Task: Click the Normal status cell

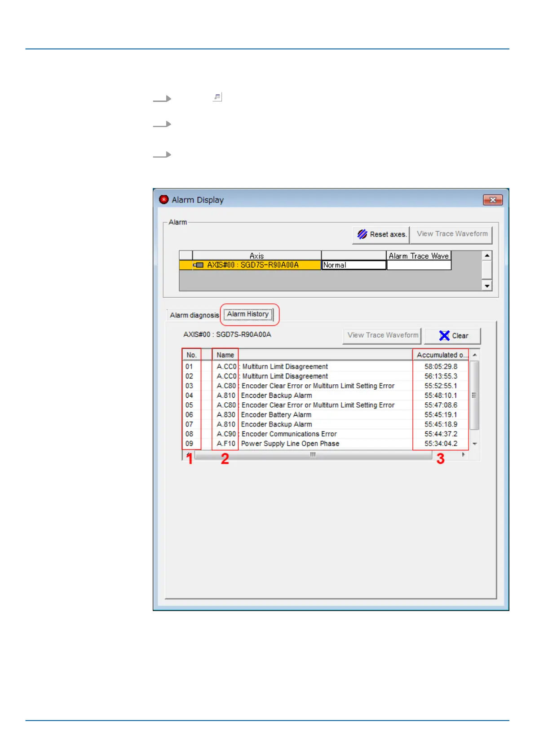Action: coord(354,265)
